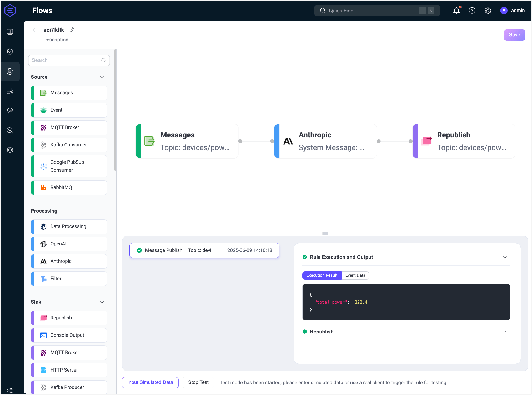Click Input Simulated Data button
This screenshot has width=532, height=395.
tap(150, 382)
